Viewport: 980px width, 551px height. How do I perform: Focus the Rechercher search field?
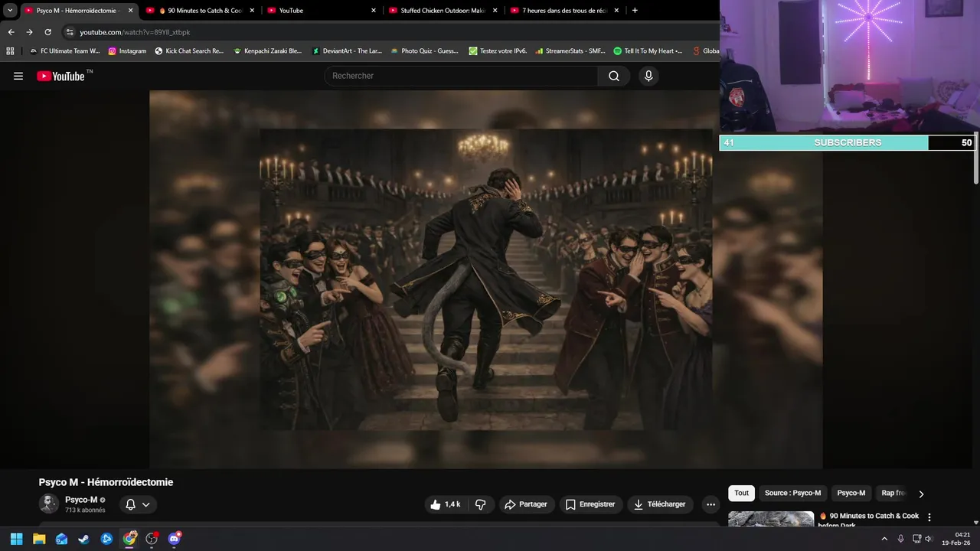pos(462,76)
